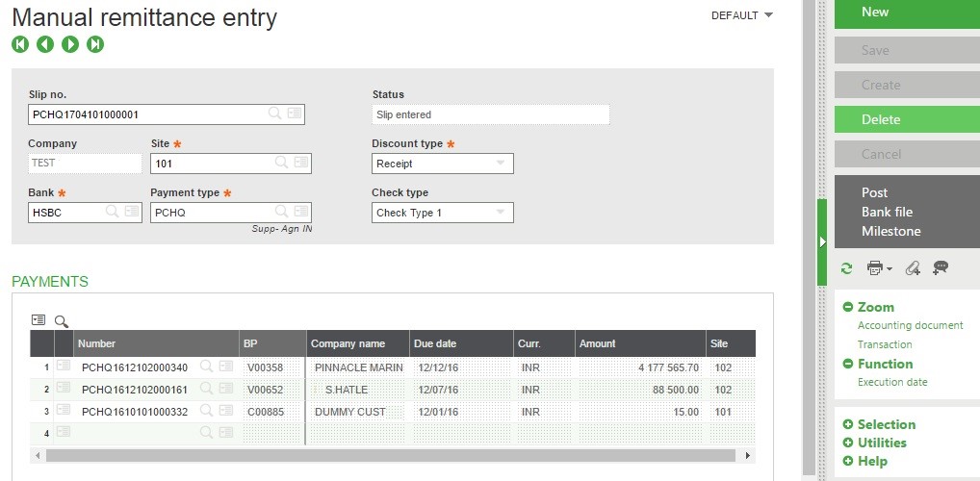
Task: Click the add comment icon
Action: (941, 268)
